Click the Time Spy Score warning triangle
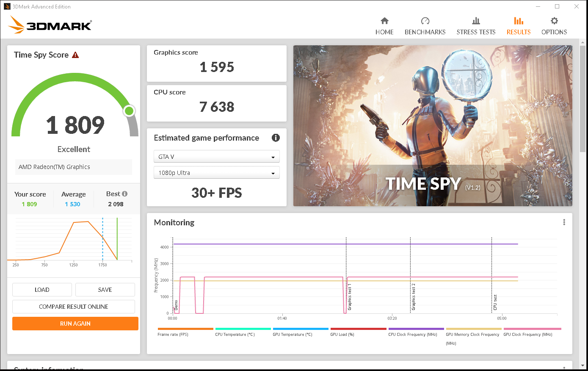The width and height of the screenshot is (588, 371). [75, 55]
